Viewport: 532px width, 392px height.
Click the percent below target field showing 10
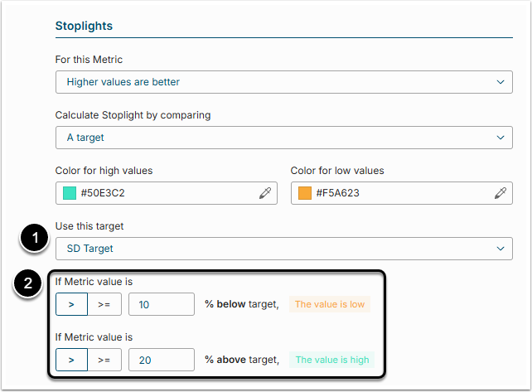pos(161,304)
